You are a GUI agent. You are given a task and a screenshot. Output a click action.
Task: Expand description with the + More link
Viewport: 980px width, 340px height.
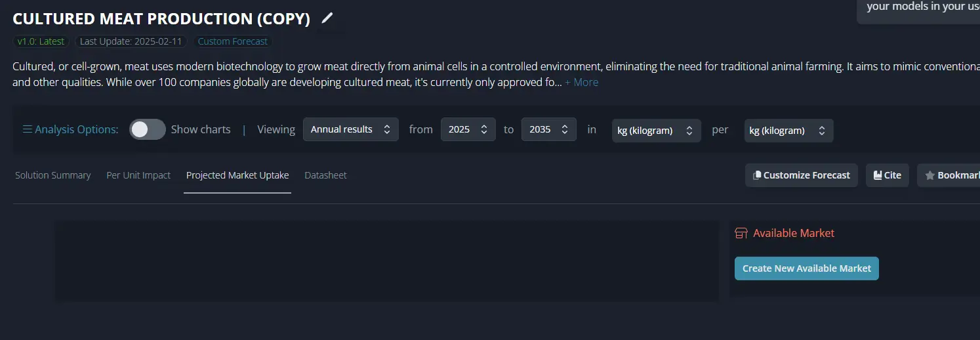pyautogui.click(x=581, y=82)
